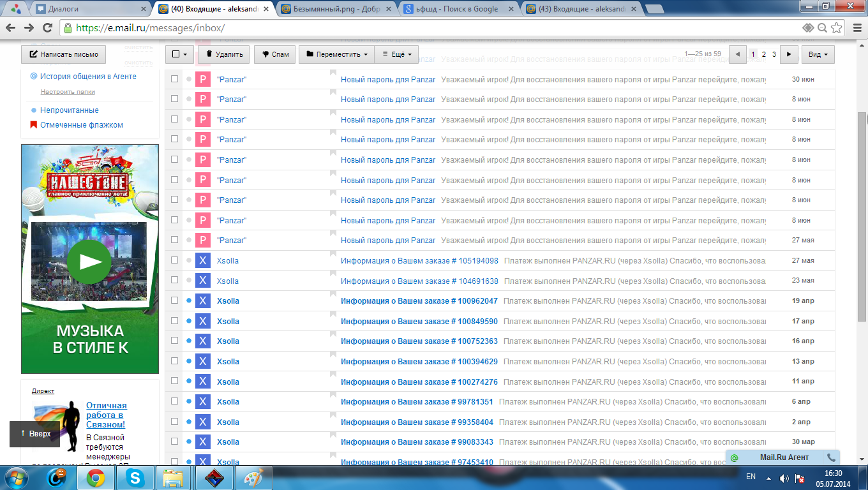Toggle unread dot for order 100962047
The width and height of the screenshot is (868, 490).
point(189,301)
